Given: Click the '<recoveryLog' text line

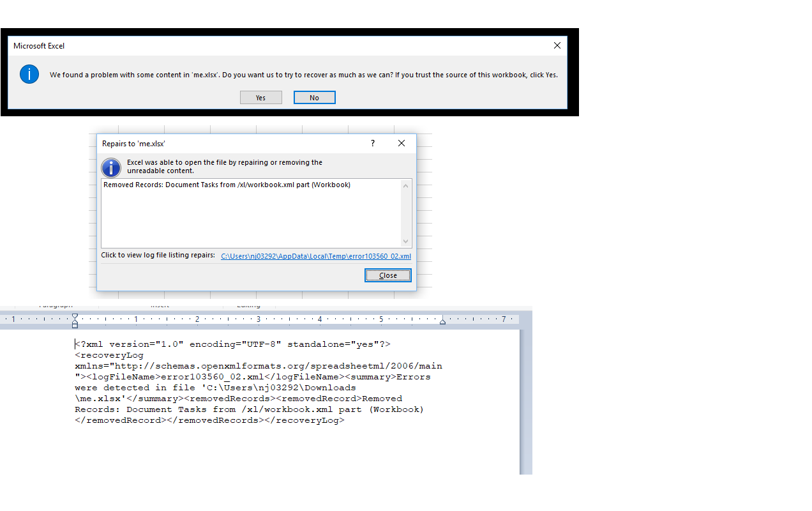Looking at the screenshot, I should coord(109,355).
